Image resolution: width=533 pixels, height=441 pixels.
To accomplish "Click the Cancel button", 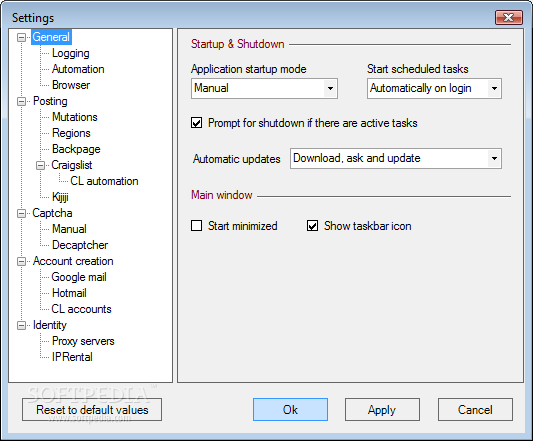I will (475, 410).
